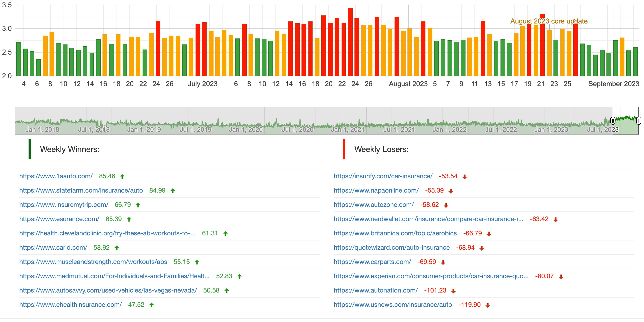Click the red down arrow beside -53.54
644x322 pixels.
pyautogui.click(x=465, y=177)
